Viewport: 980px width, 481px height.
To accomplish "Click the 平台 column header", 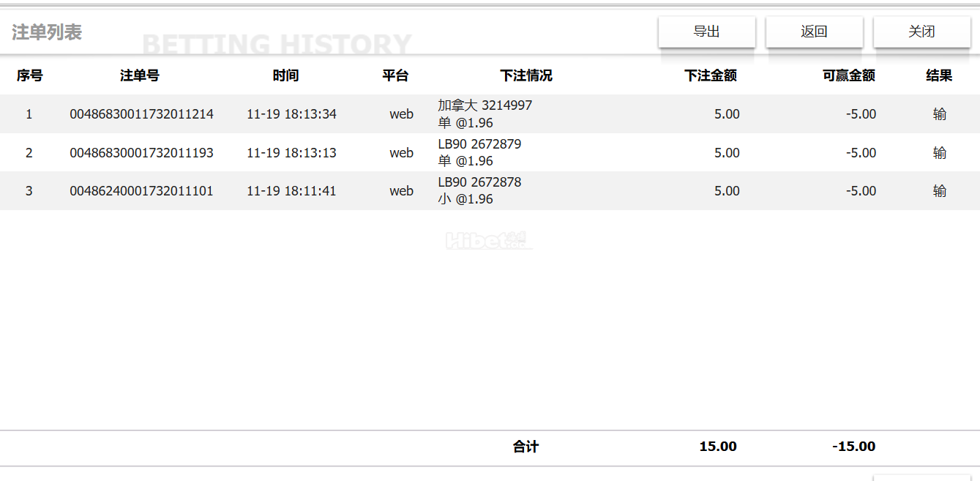I will [x=395, y=75].
